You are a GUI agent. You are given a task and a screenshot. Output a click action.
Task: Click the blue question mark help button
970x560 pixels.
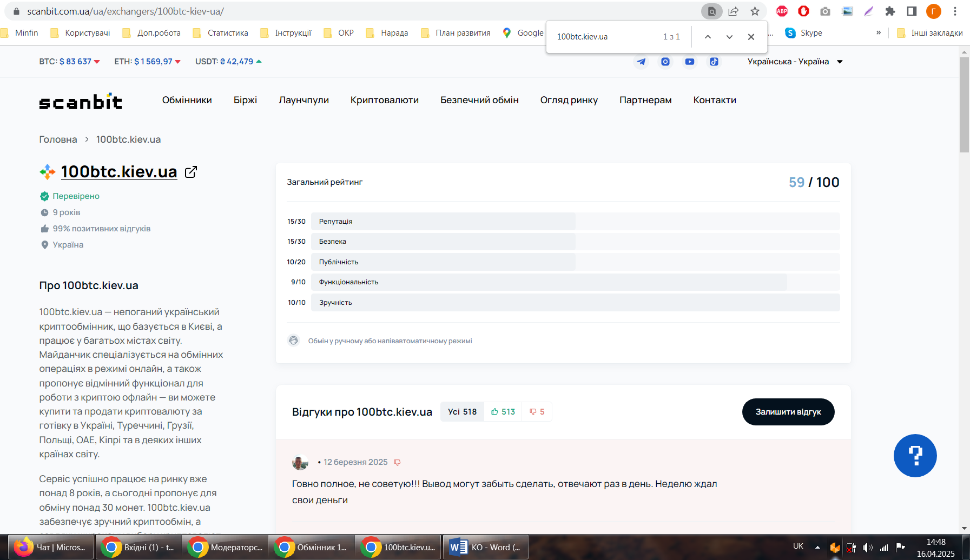[x=915, y=456]
